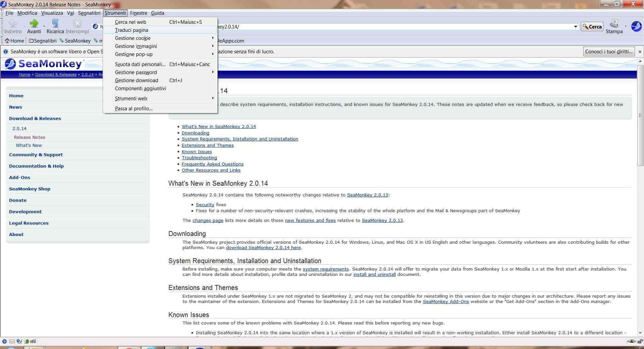644x349 pixels.
Task: Choose Componenti aggiuntivi menu entry
Action: [140, 89]
